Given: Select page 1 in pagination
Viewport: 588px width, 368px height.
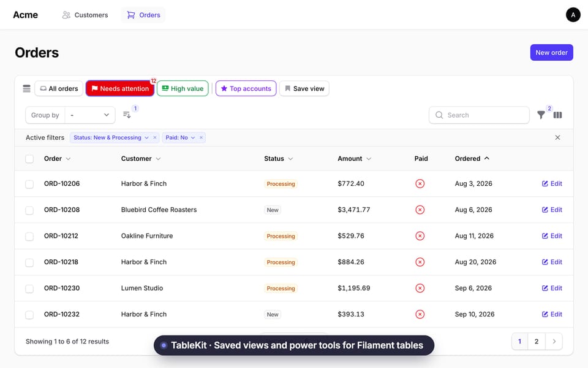Looking at the screenshot, I should pos(520,342).
